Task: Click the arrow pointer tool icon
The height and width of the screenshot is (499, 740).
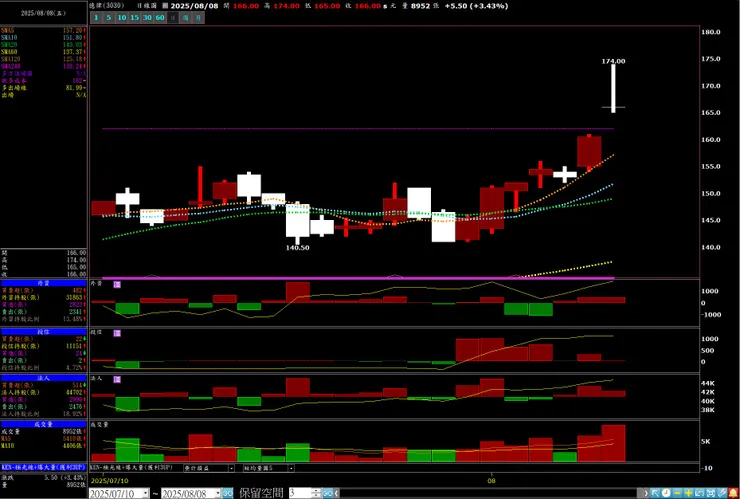Action: click(655, 493)
